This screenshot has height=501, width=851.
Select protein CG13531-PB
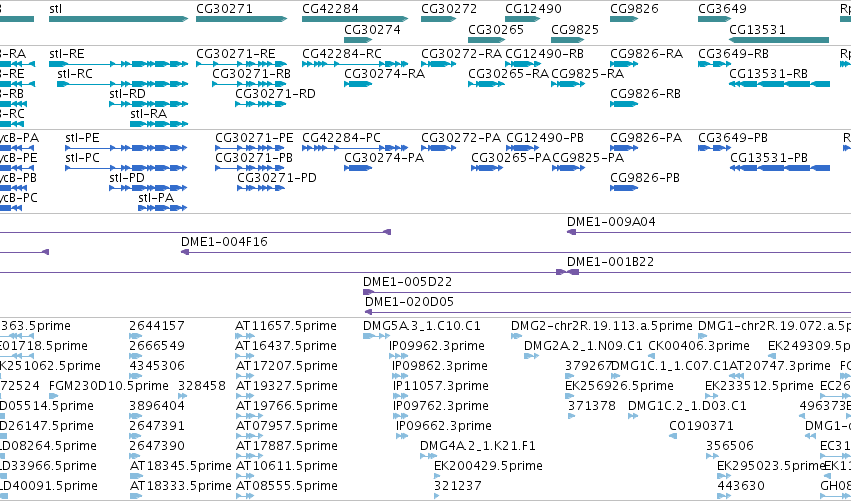[780, 168]
